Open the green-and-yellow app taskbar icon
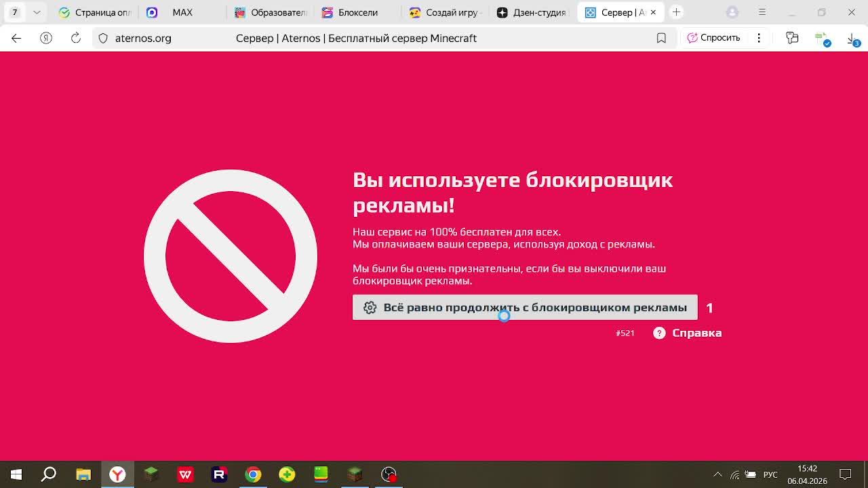The image size is (868, 488). pos(321,474)
